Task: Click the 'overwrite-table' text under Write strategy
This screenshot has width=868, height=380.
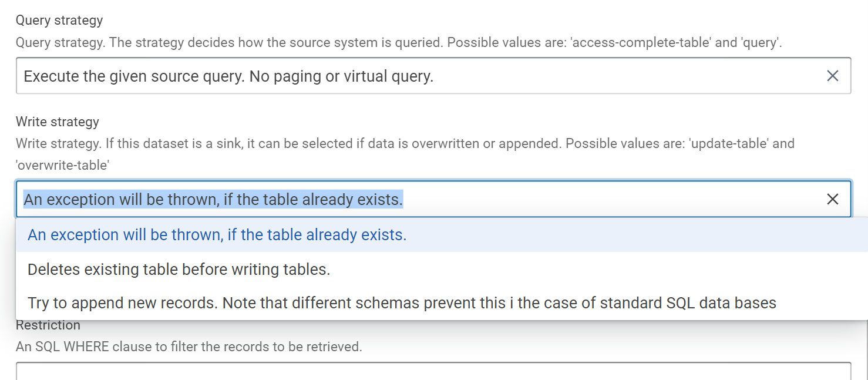Action: (62, 165)
